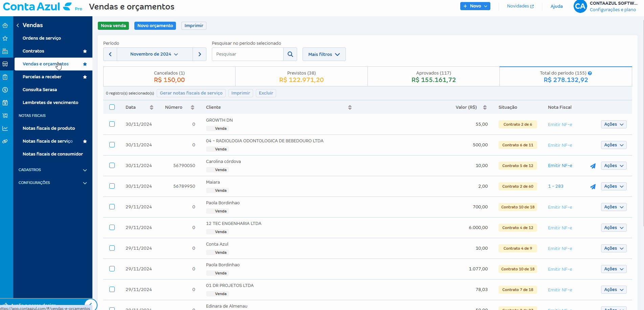Expand the CADASTROS sidebar section
Viewport: 644px width, 310px height.
point(52,170)
